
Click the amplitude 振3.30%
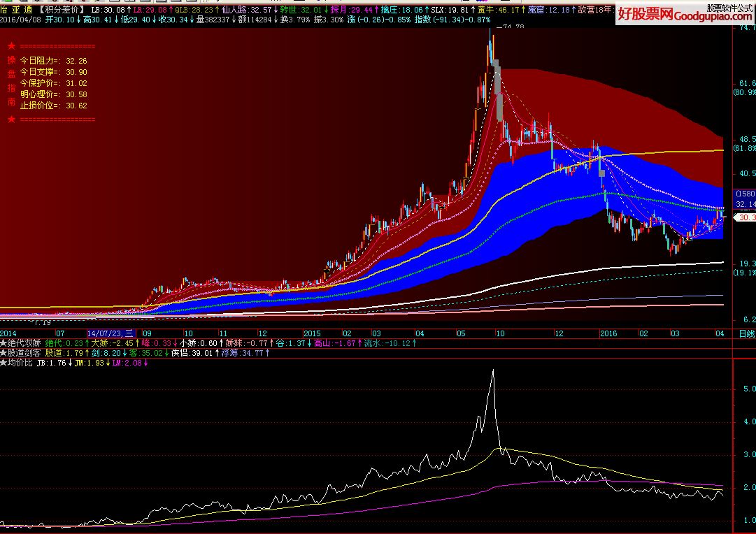328,20
